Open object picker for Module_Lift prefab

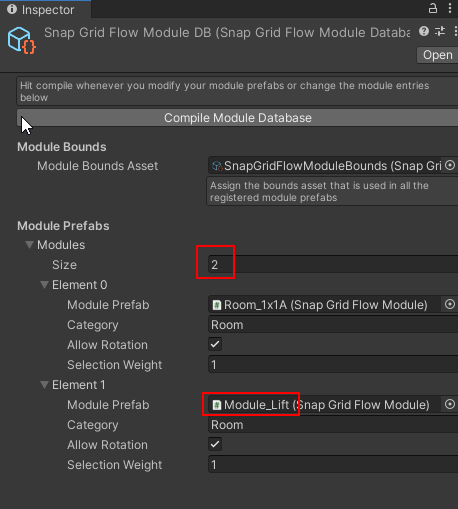[450, 404]
